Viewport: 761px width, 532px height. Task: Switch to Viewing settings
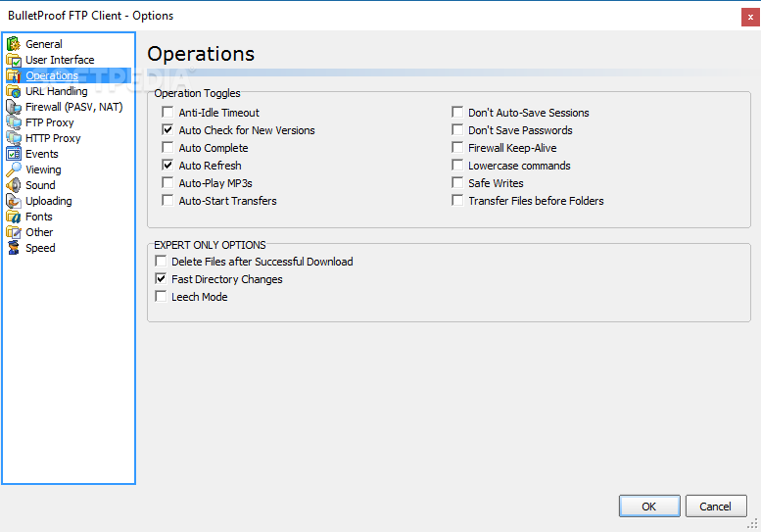coord(43,169)
